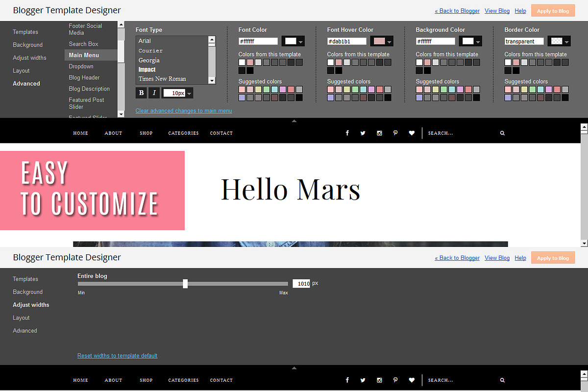The width and height of the screenshot is (588, 392).
Task: Toggle bold with the B button
Action: [142, 93]
